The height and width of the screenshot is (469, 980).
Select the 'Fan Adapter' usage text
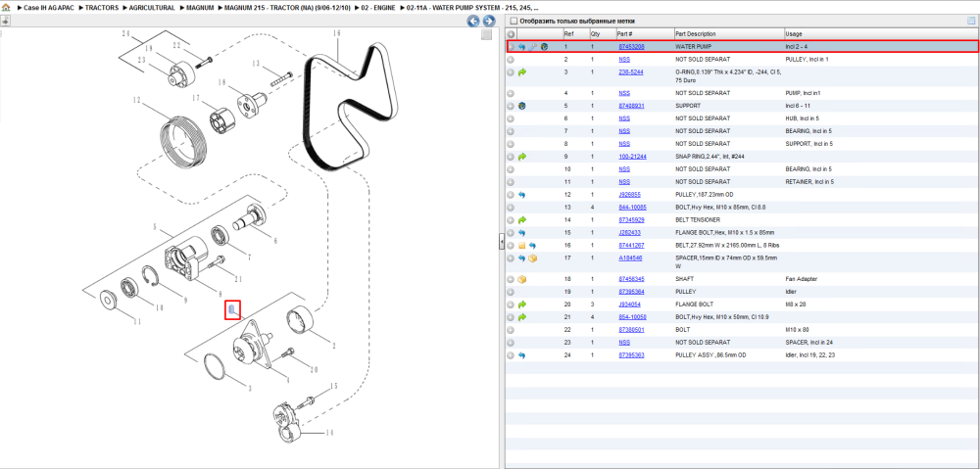[800, 279]
